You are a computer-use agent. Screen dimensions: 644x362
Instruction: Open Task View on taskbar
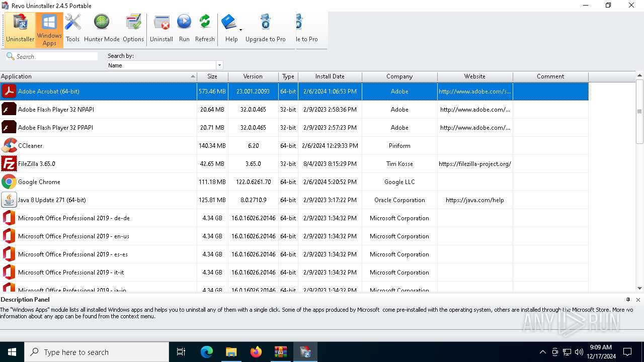pos(181,352)
